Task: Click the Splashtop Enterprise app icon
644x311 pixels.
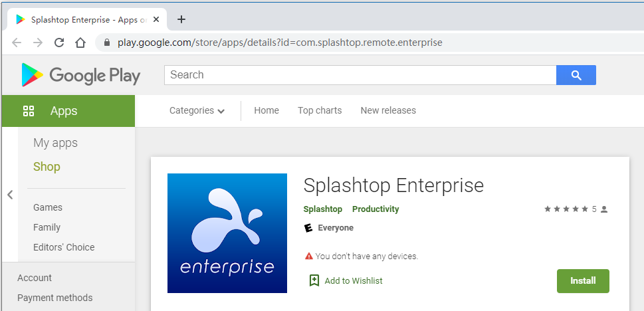Action: click(227, 233)
